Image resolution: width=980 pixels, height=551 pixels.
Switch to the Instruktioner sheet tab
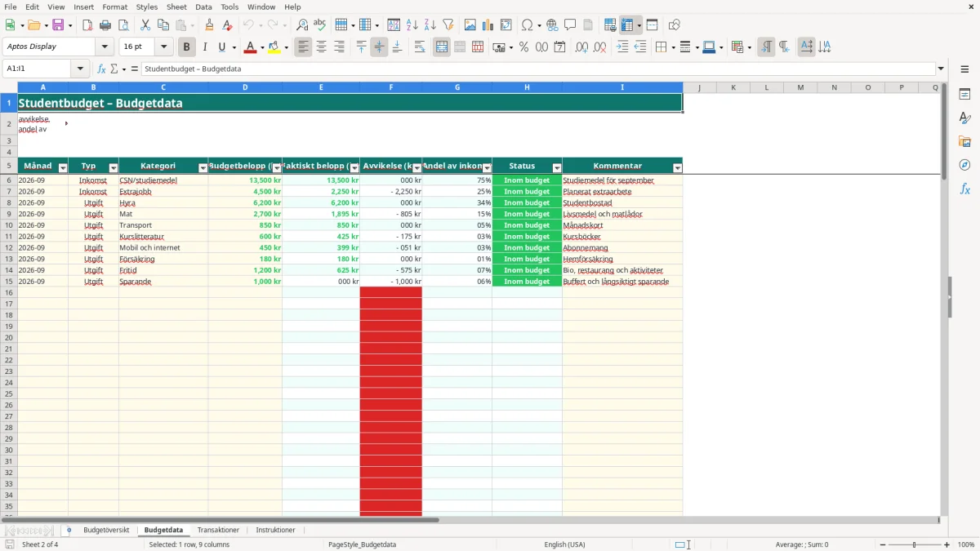coord(275,530)
